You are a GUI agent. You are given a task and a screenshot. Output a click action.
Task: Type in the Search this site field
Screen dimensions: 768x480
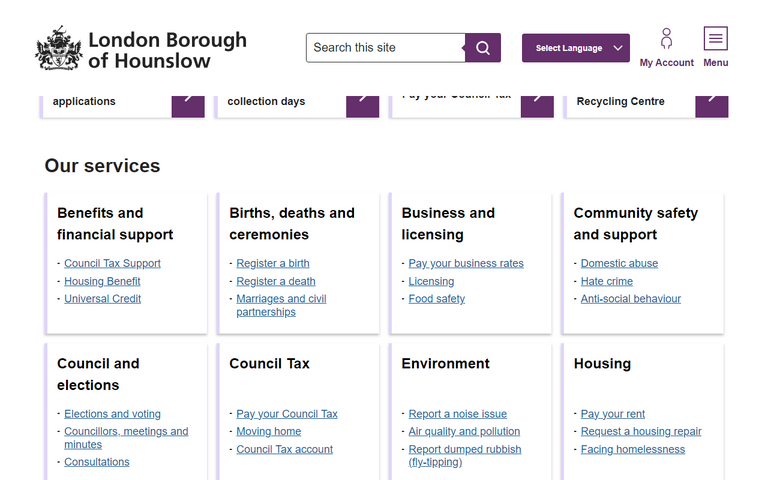click(385, 48)
